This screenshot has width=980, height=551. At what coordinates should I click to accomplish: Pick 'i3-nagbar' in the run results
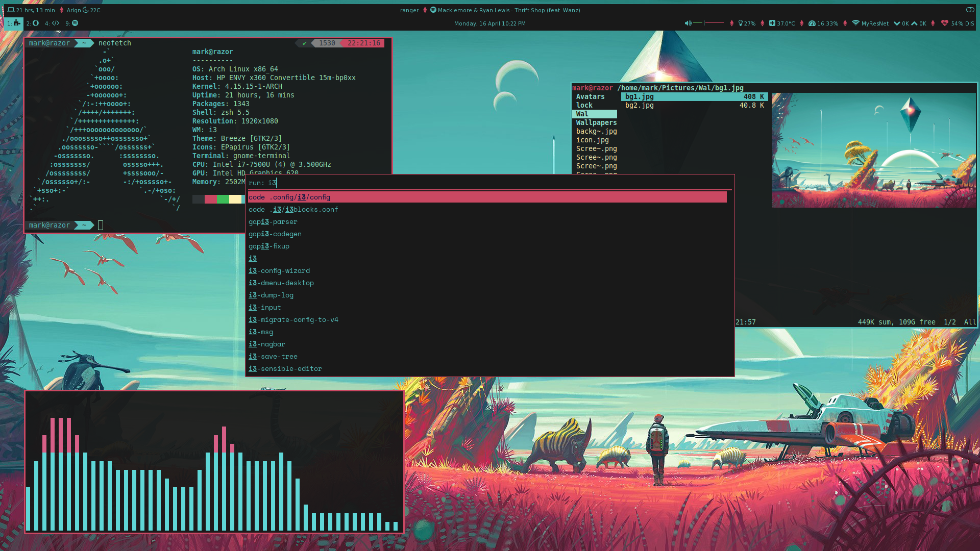coord(267,344)
